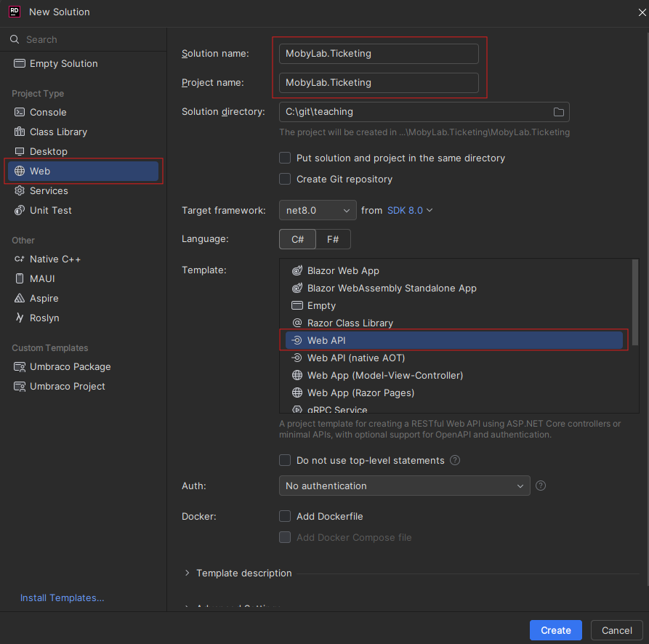Image resolution: width=649 pixels, height=644 pixels.
Task: Select the Console project type
Action: [x=48, y=112]
